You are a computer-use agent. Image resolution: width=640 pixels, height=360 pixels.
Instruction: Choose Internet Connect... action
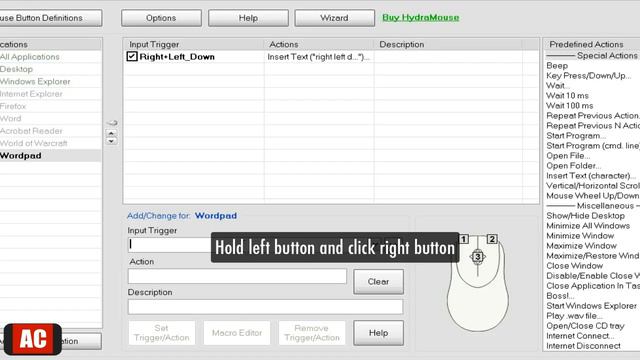pos(580,336)
